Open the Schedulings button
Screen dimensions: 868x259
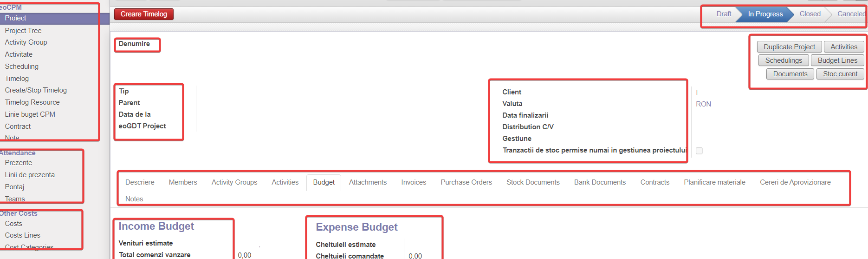coord(784,60)
